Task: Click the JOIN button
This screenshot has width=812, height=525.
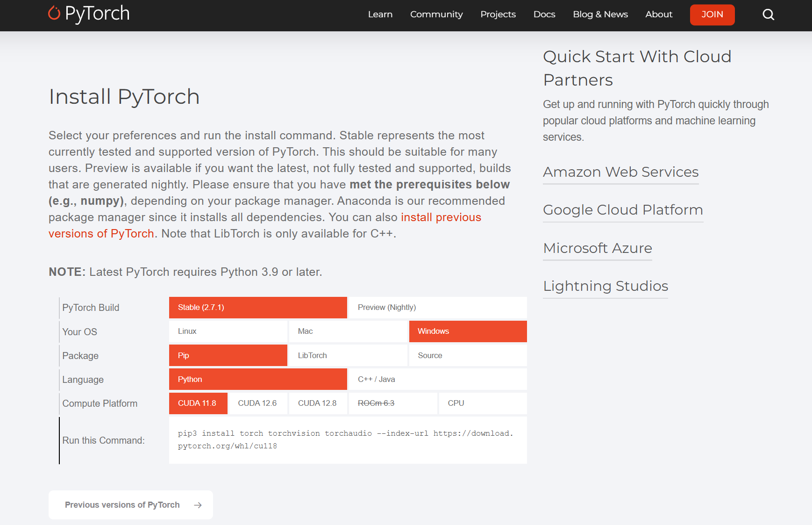Action: coord(712,14)
